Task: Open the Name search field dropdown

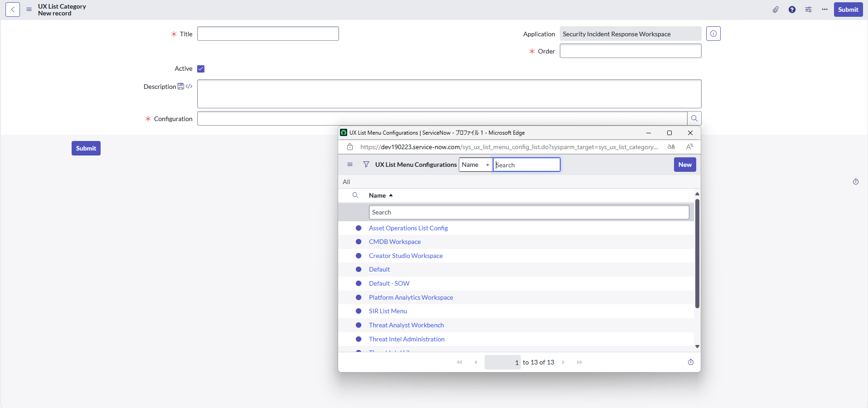Action: [475, 165]
